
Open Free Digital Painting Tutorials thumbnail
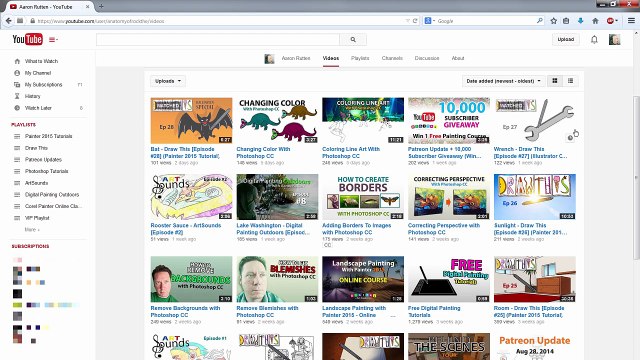pos(449,279)
